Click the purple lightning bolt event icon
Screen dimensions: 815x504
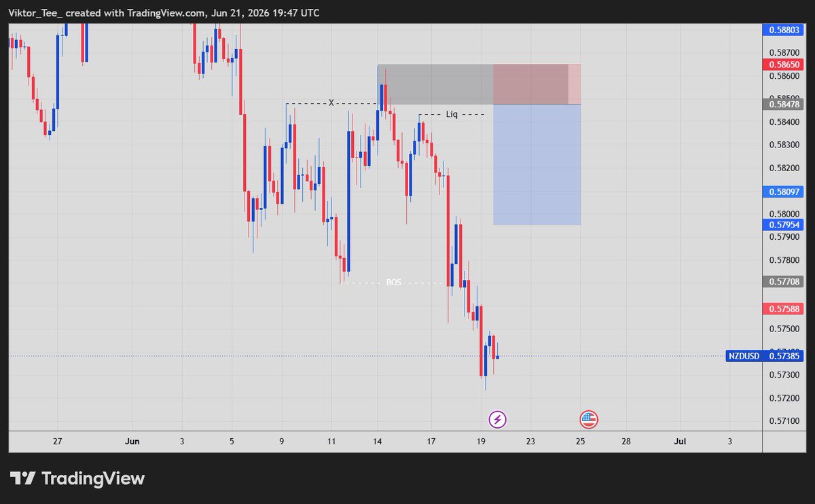[x=498, y=419]
